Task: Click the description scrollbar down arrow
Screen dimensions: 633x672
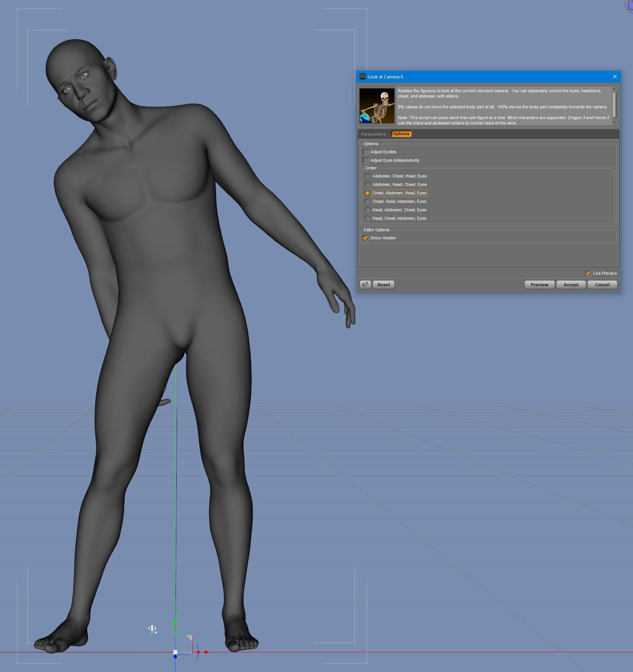Action: click(614, 123)
